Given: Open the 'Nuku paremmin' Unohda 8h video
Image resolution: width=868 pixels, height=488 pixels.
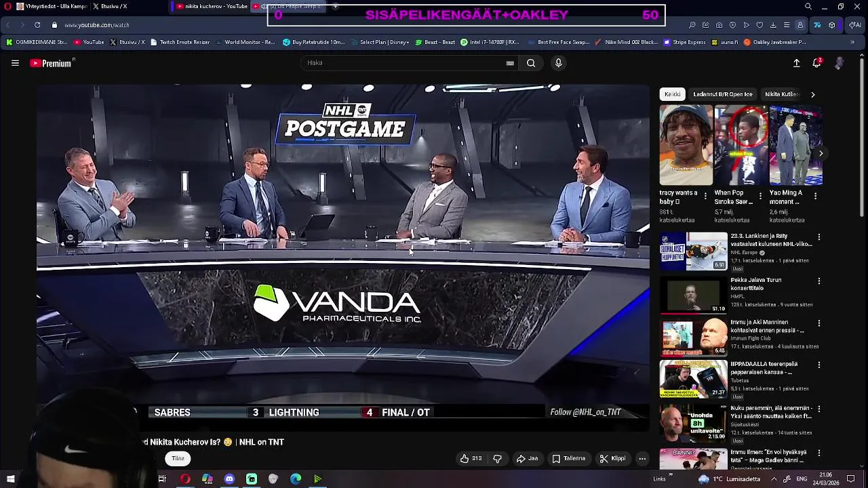Looking at the screenshot, I should (x=694, y=423).
